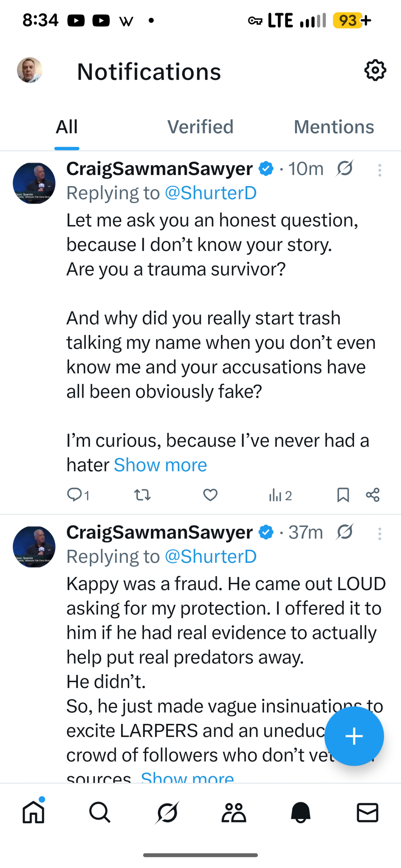Like the first tweet with heart
This screenshot has height=868, width=401.
(x=210, y=495)
